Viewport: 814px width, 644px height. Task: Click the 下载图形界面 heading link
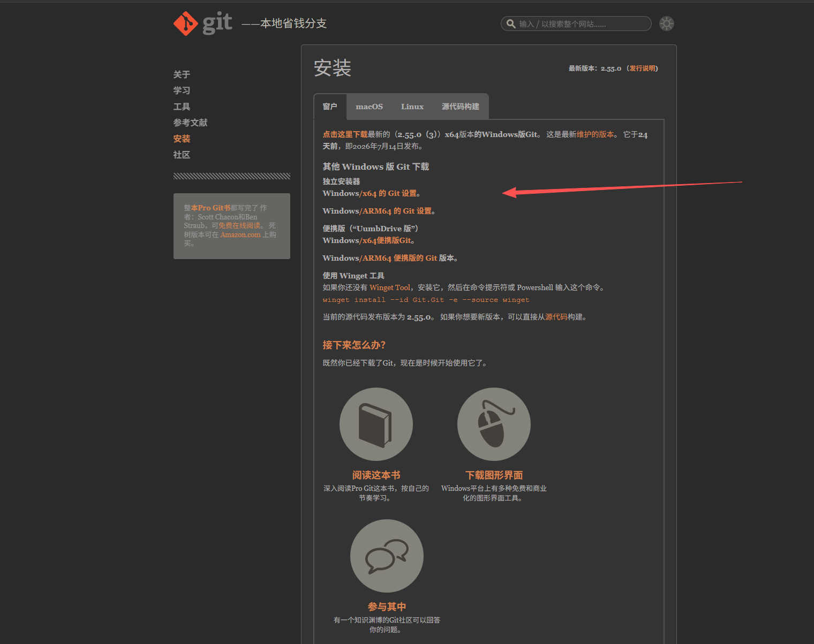pyautogui.click(x=494, y=475)
